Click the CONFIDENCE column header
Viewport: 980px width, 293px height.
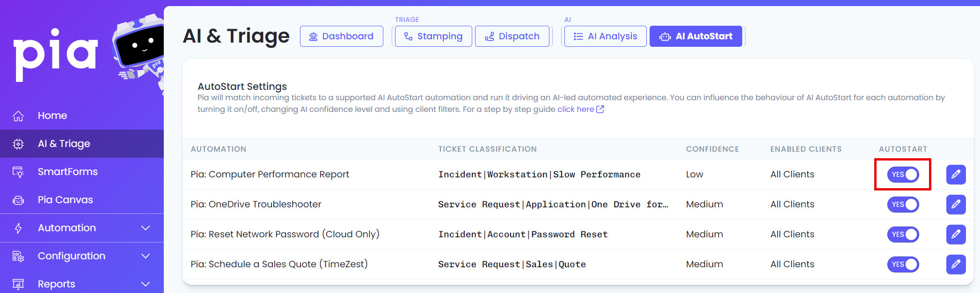click(712, 149)
